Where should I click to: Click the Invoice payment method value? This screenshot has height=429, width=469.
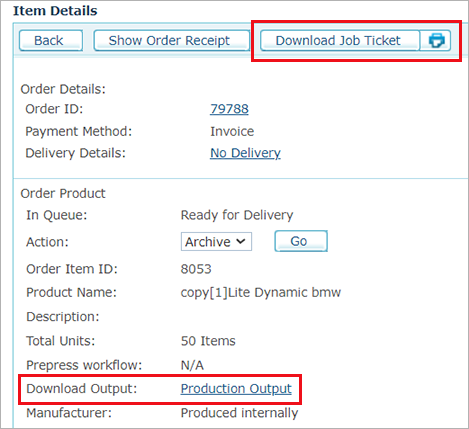232,131
